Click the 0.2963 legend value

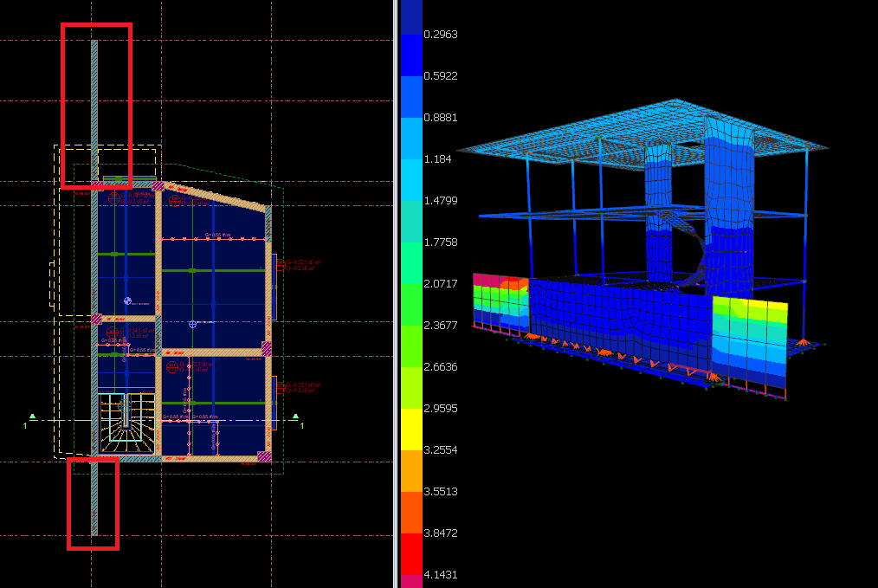(440, 35)
